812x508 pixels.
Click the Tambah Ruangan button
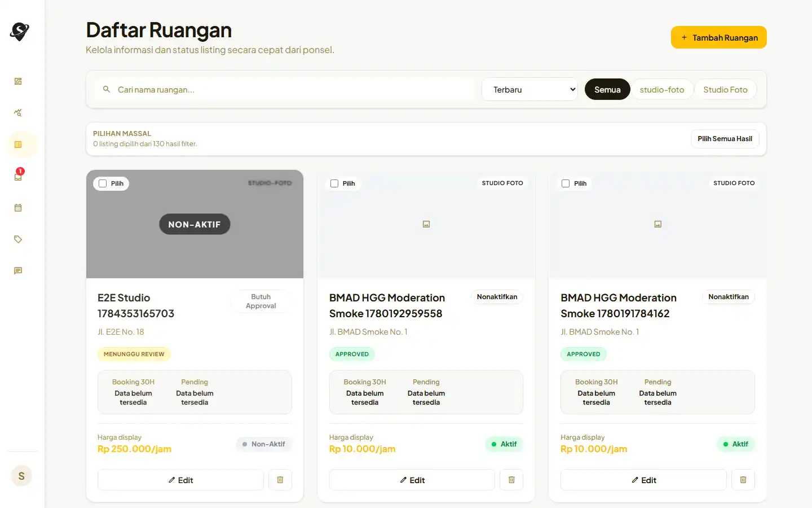coord(719,37)
